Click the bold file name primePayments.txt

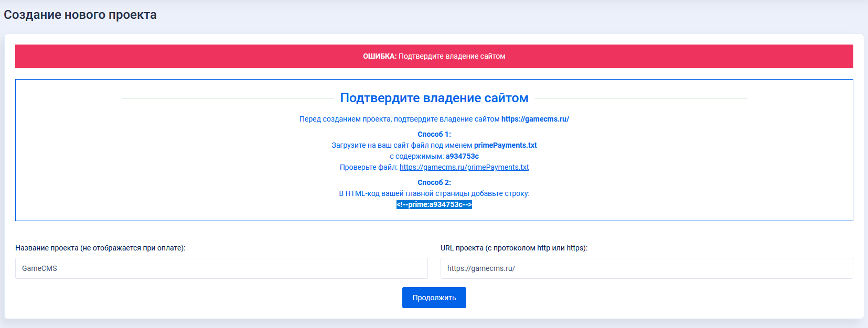click(x=506, y=145)
